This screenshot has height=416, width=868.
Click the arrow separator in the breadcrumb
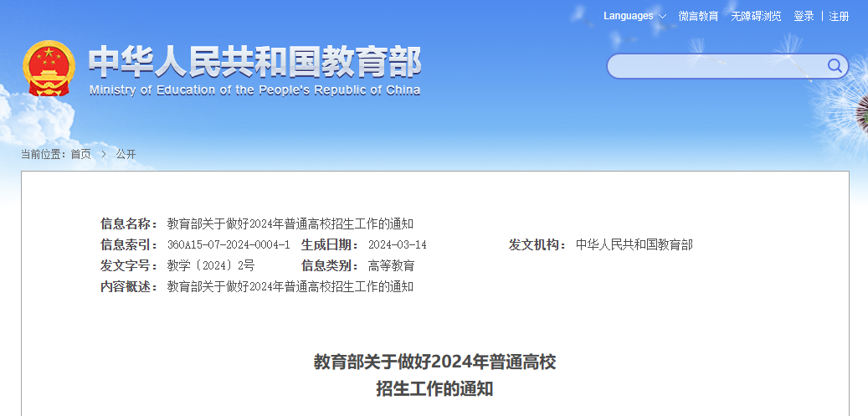click(104, 154)
